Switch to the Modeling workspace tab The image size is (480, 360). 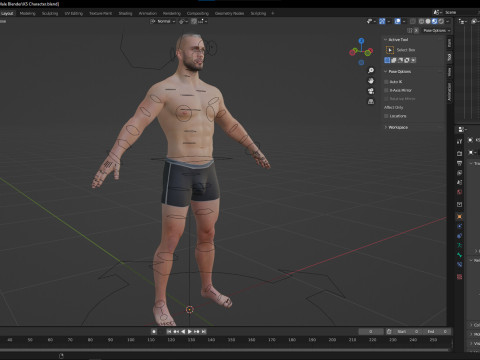[x=27, y=13]
